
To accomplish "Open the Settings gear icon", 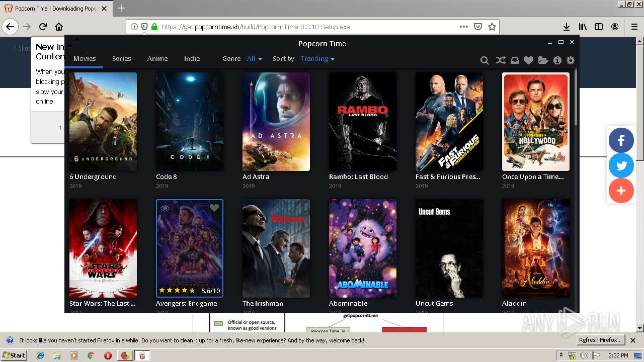I will (571, 60).
